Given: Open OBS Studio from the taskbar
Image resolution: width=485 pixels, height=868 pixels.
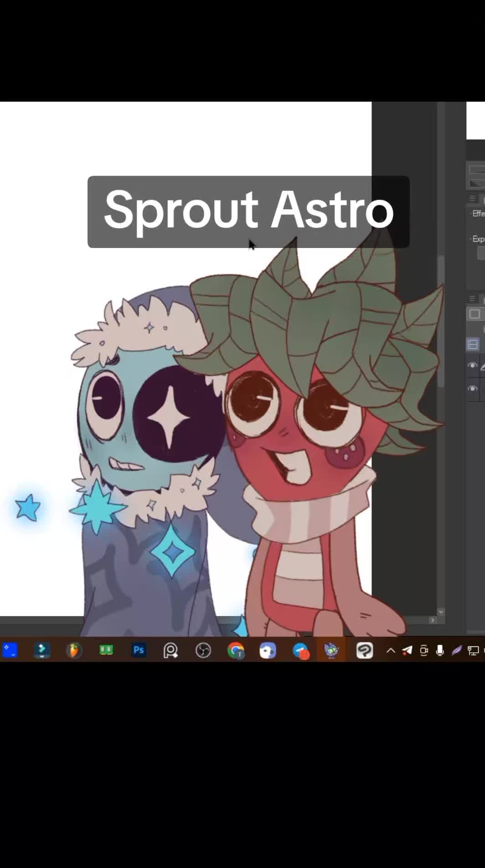Looking at the screenshot, I should (x=203, y=651).
